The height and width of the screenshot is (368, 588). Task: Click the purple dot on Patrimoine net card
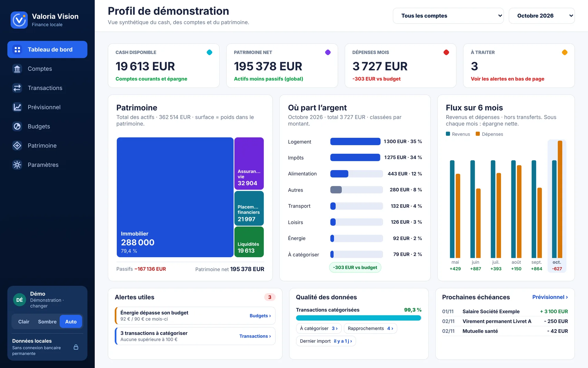point(328,52)
